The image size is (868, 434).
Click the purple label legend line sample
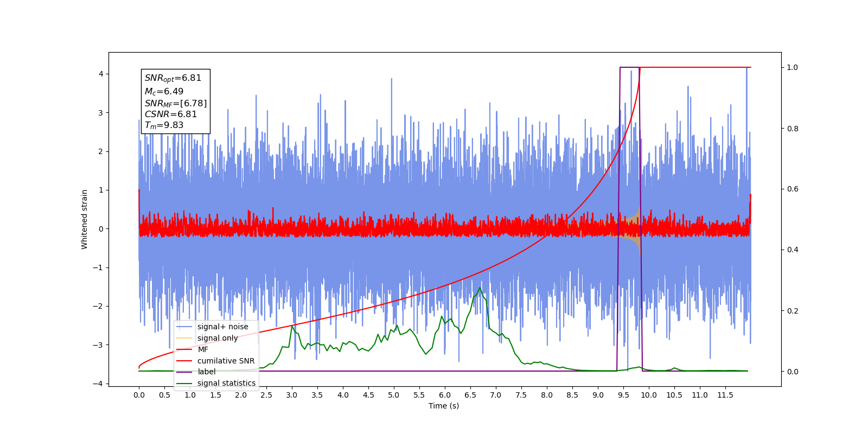[184, 372]
